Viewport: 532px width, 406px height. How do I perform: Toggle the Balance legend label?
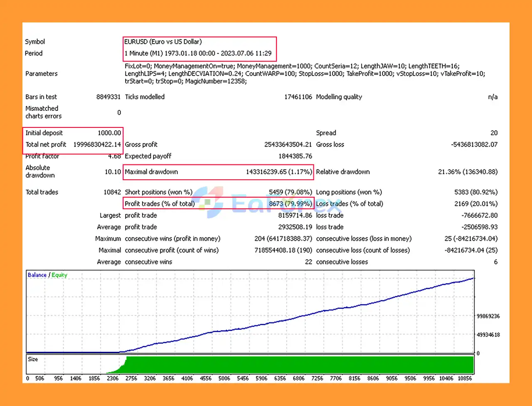coord(37,275)
